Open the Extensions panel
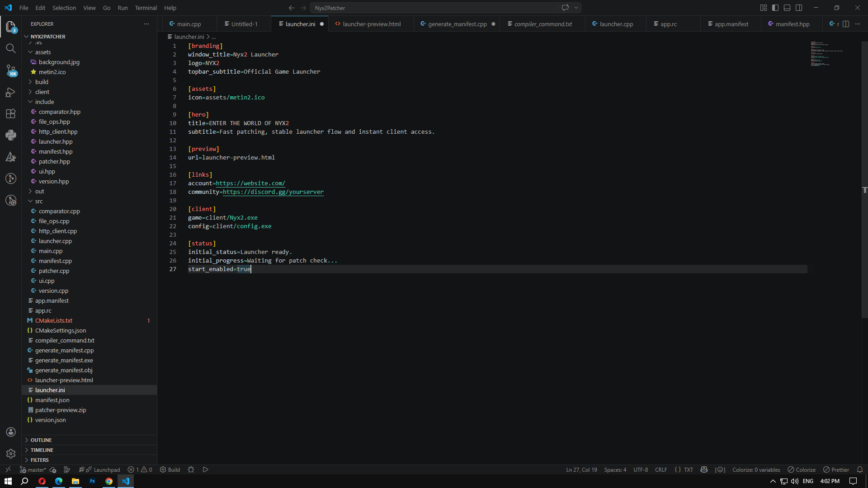Screen dimensions: 868x488 click(11, 113)
